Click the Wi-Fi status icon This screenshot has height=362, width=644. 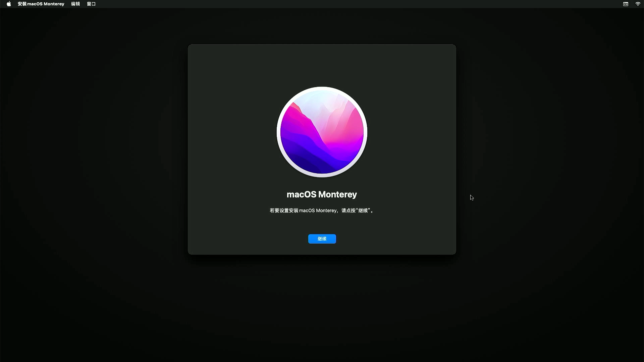pos(638,4)
